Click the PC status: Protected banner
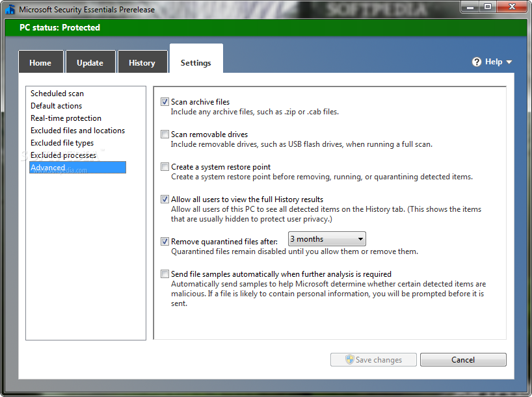532x397 pixels. pos(266,27)
